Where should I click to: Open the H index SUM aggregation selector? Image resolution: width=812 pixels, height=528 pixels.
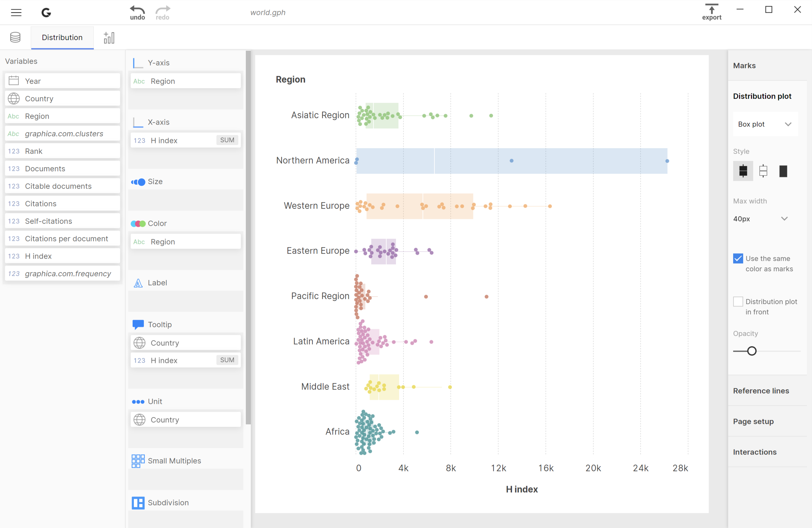[227, 140]
